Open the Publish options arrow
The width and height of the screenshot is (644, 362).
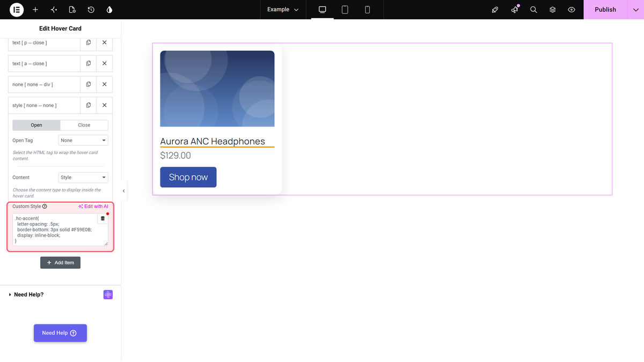[635, 10]
